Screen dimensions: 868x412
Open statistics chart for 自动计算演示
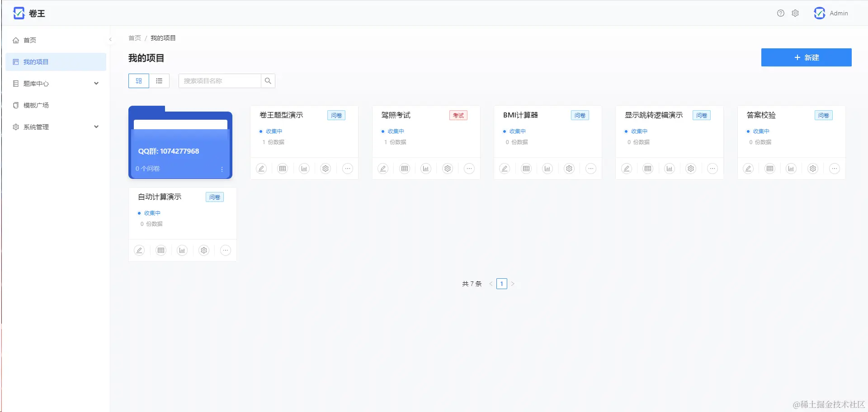[182, 250]
